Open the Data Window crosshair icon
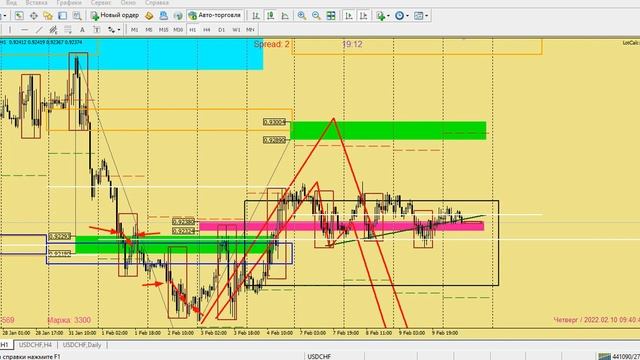640x360 pixels. tap(33, 16)
